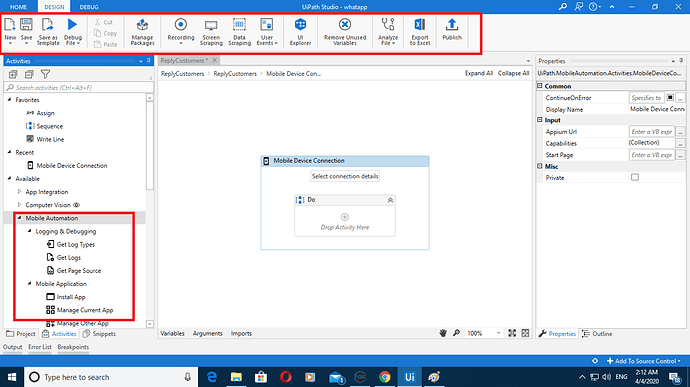Screen dimensions: 690x387
Task: Open Manage Packages
Action: click(142, 32)
